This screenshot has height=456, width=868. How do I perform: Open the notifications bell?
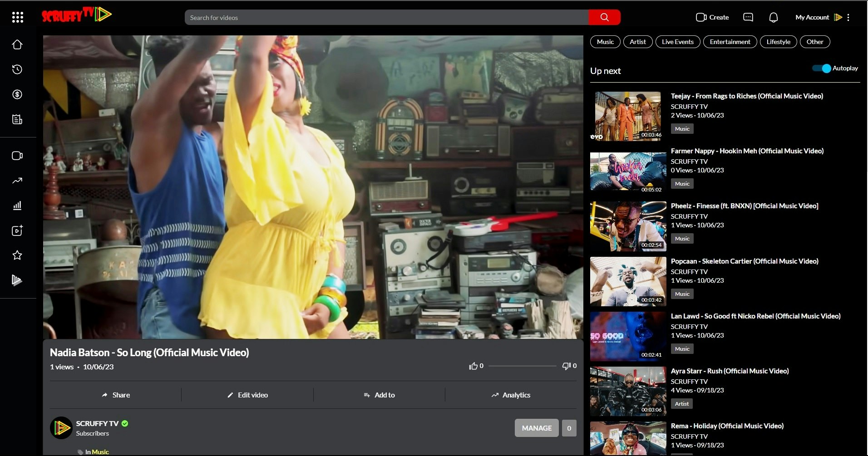[x=774, y=17]
